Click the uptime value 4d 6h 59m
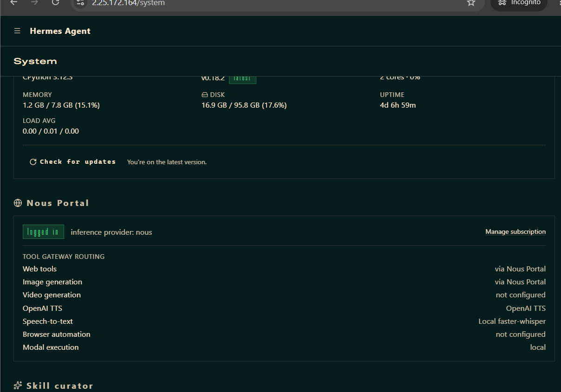Viewport: 561px width, 392px height. click(x=398, y=105)
